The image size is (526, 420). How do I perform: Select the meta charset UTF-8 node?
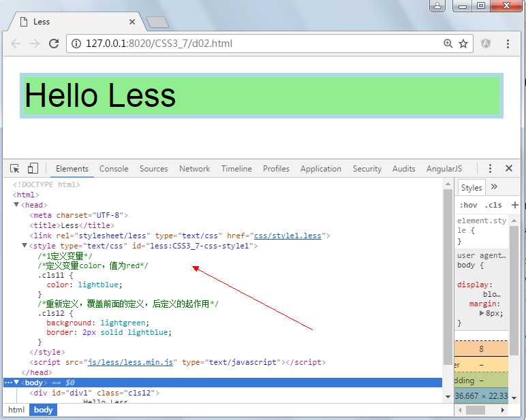click(78, 215)
